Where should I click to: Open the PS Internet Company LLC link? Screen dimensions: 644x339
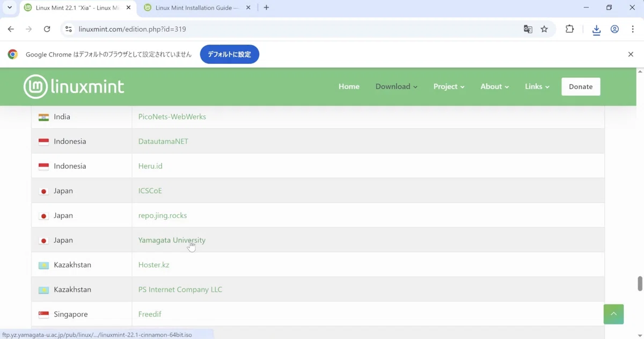[180, 290]
